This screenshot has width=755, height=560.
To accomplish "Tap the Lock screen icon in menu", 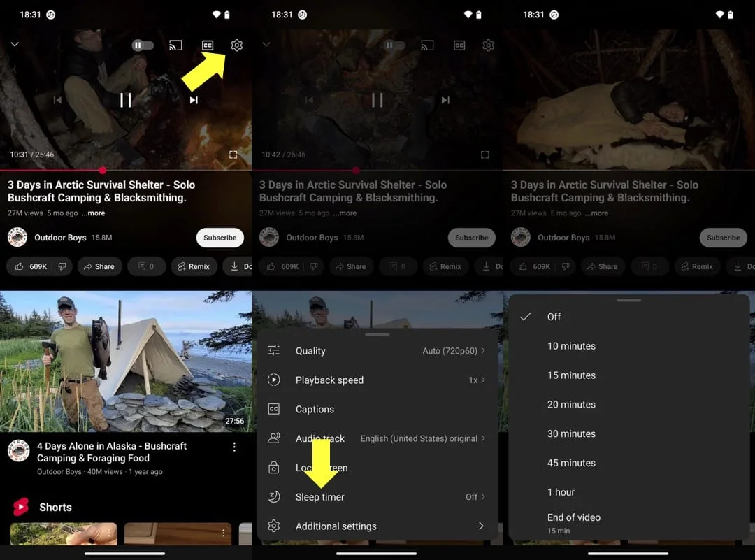I will point(273,468).
